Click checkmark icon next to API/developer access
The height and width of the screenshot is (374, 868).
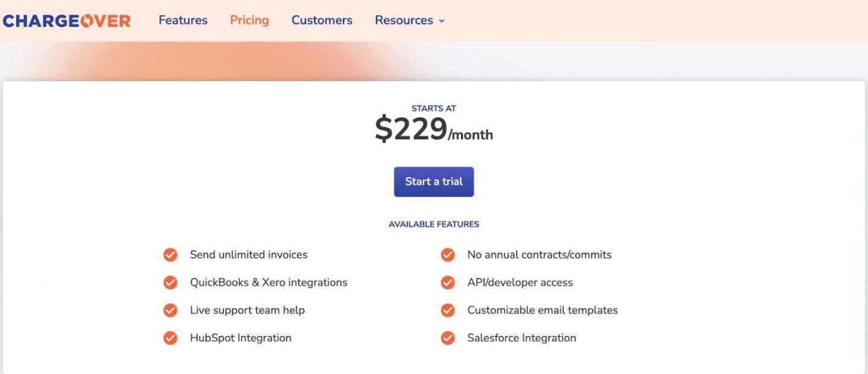[448, 282]
